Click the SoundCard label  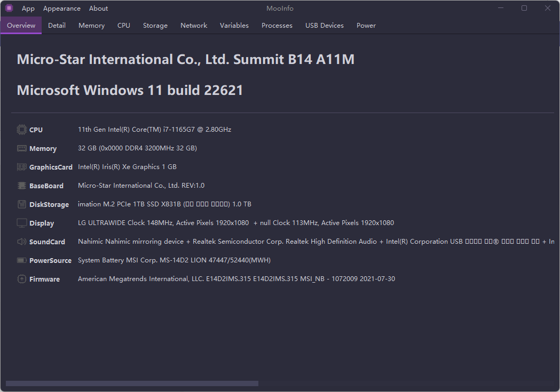tap(47, 242)
